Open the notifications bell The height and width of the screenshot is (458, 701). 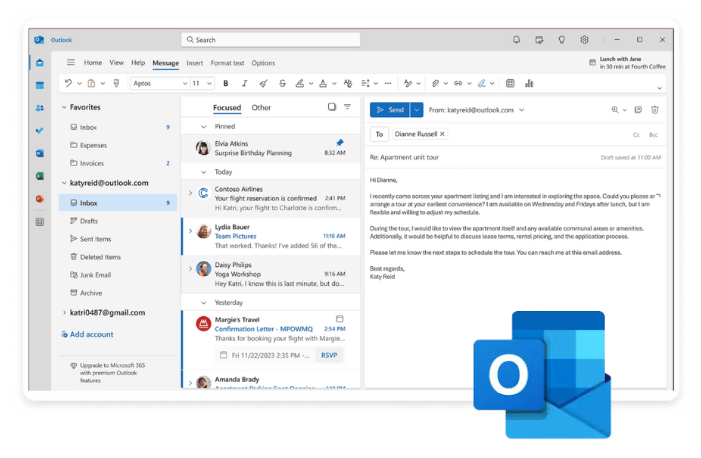click(x=516, y=40)
